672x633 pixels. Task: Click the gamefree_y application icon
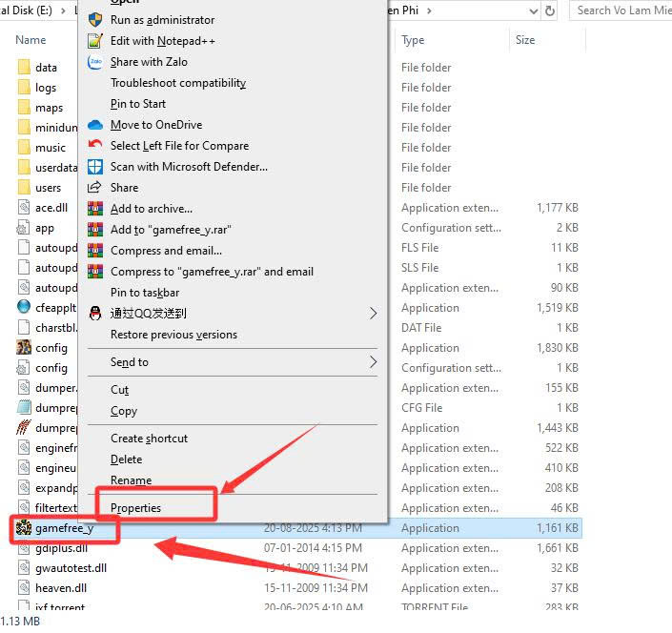tap(24, 528)
